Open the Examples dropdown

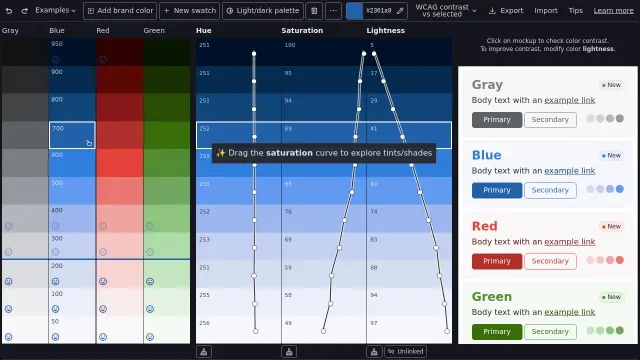click(55, 10)
